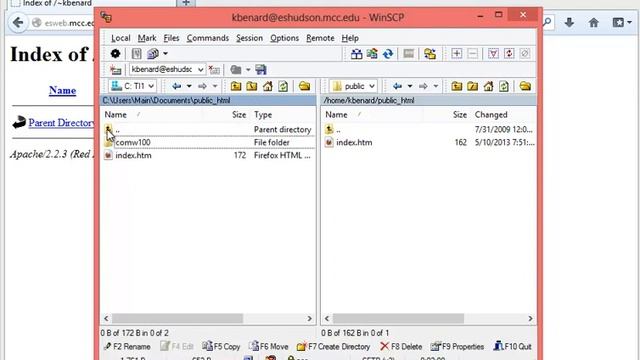Open the local Back history dropdown arrow
The image size is (640, 360).
point(189,86)
